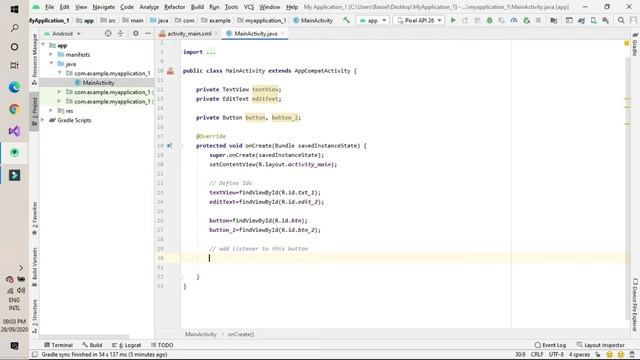
Task: Open Windows search magnifier on taskbar
Action: [x=14, y=28]
